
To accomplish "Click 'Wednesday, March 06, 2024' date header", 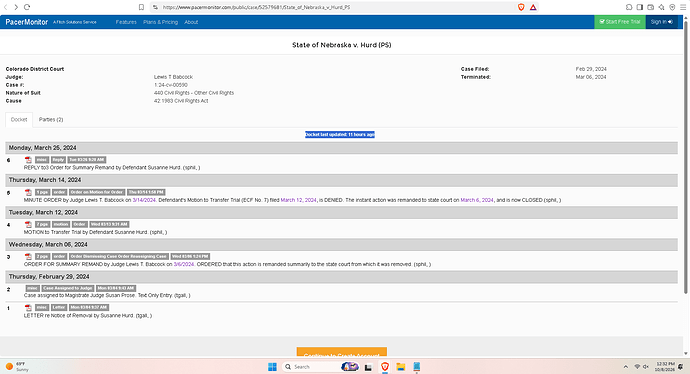I will (48, 245).
